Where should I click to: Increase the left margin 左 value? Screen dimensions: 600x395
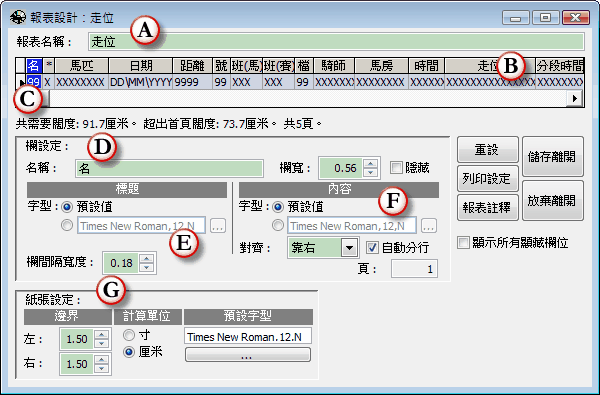click(101, 335)
